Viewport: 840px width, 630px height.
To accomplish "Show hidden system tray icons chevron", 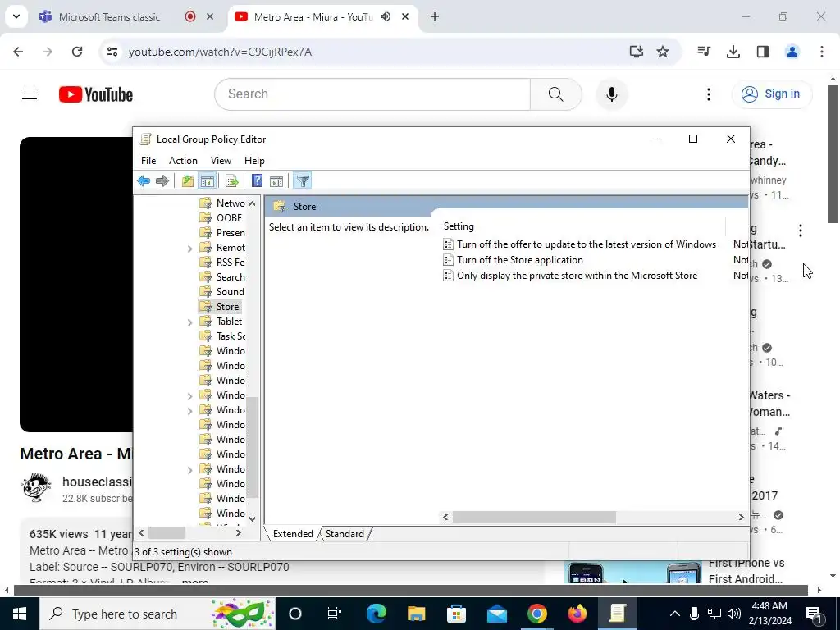I will [x=674, y=614].
